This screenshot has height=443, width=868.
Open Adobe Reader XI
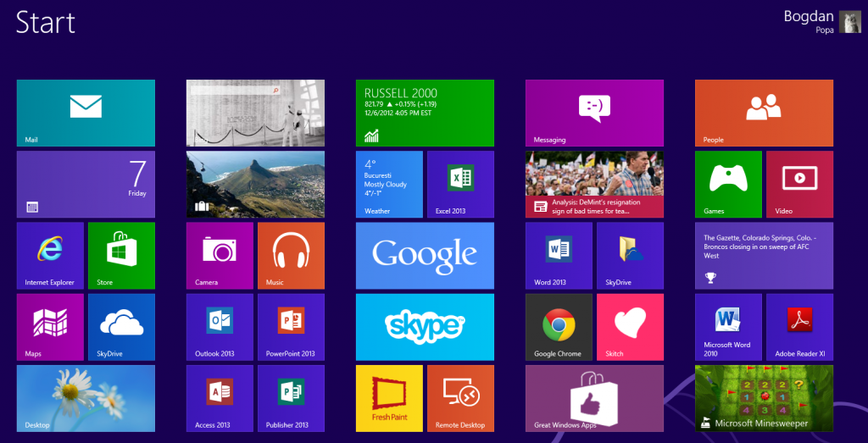[799, 326]
